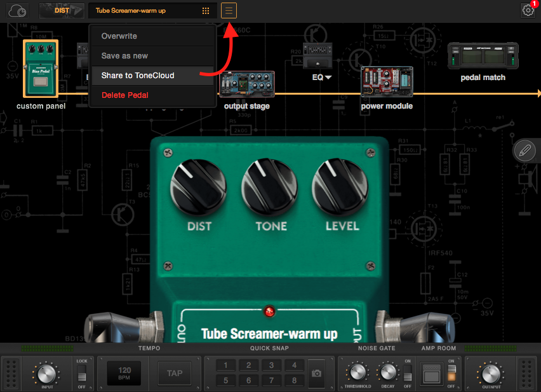The width and height of the screenshot is (541, 392).
Task: Open the ToneCloud cloud icon
Action: point(18,10)
